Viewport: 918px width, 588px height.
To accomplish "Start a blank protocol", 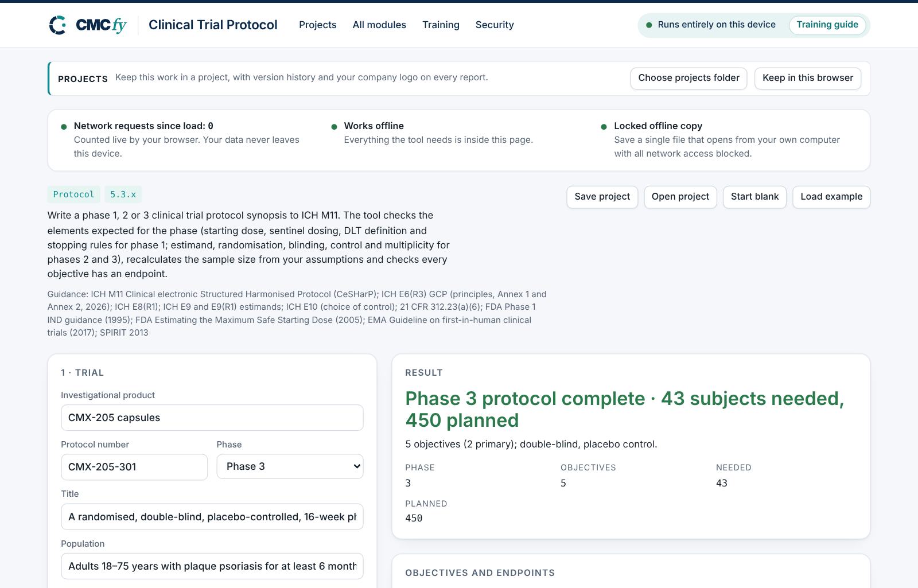I will 754,197.
